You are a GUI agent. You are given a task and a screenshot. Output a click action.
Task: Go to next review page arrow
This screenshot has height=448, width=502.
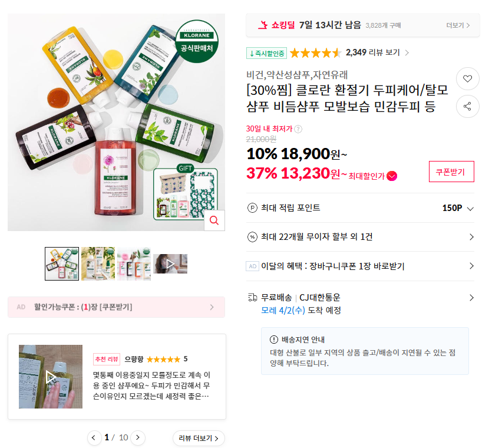(x=137, y=437)
